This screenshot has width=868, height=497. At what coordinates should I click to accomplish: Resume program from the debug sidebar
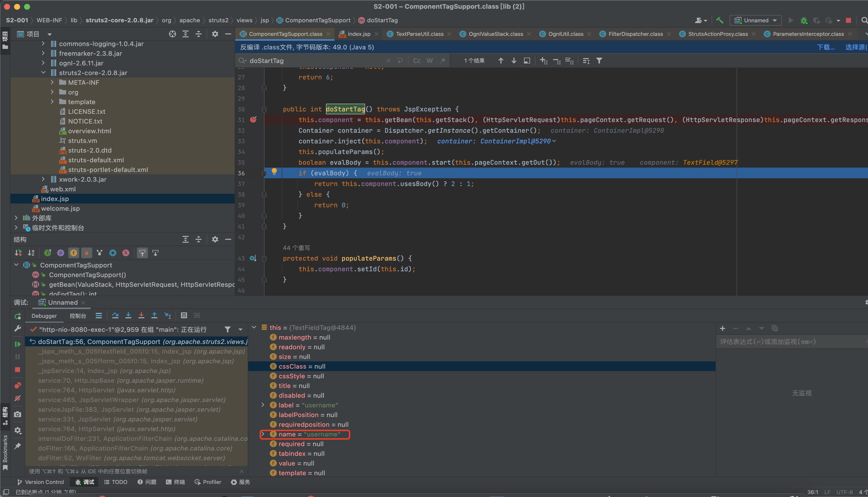point(18,344)
